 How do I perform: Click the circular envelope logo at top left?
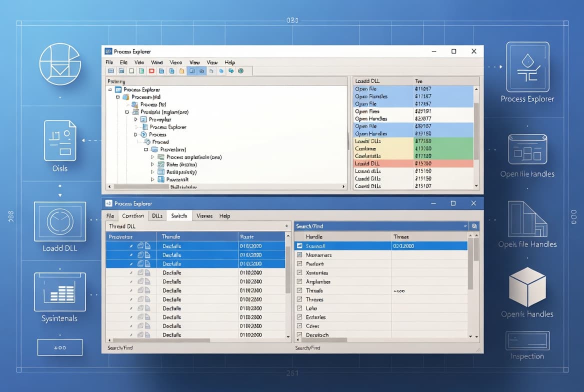coord(60,64)
